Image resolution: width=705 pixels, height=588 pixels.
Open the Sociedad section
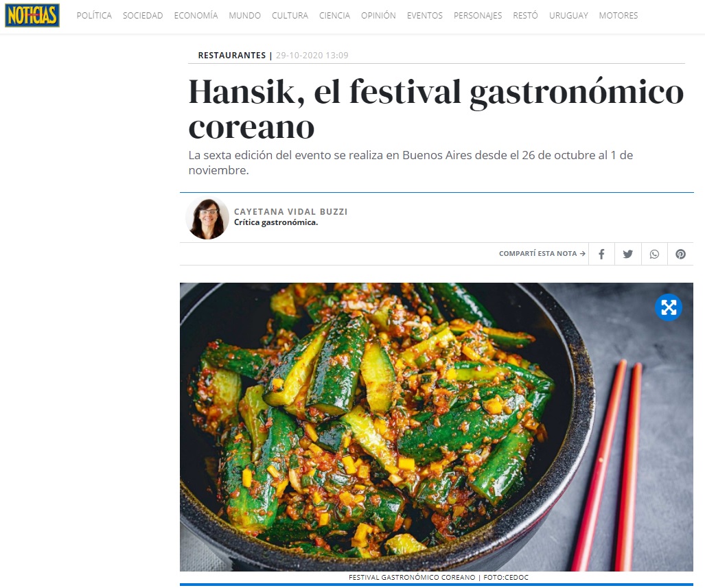pos(143,16)
